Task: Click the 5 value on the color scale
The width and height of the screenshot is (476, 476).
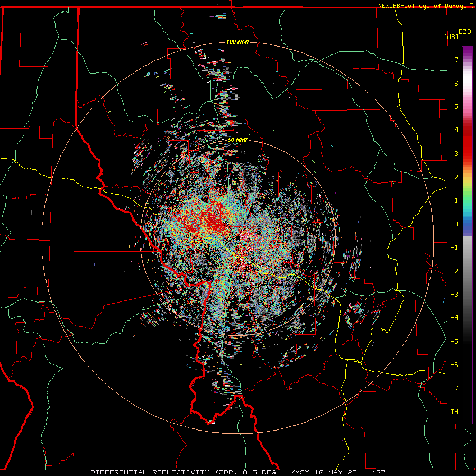Action: point(456,106)
